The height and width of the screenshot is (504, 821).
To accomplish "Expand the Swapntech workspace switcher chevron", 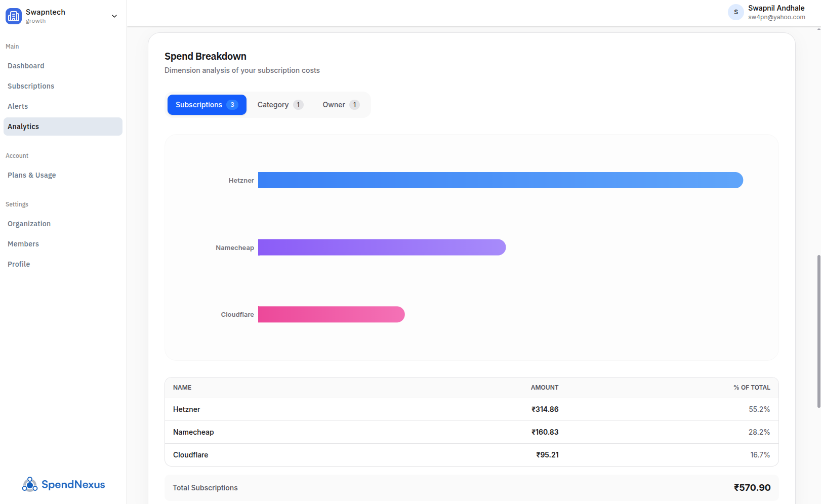I will (x=114, y=16).
